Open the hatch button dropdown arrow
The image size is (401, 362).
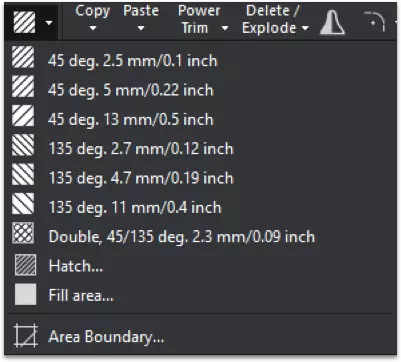(49, 23)
